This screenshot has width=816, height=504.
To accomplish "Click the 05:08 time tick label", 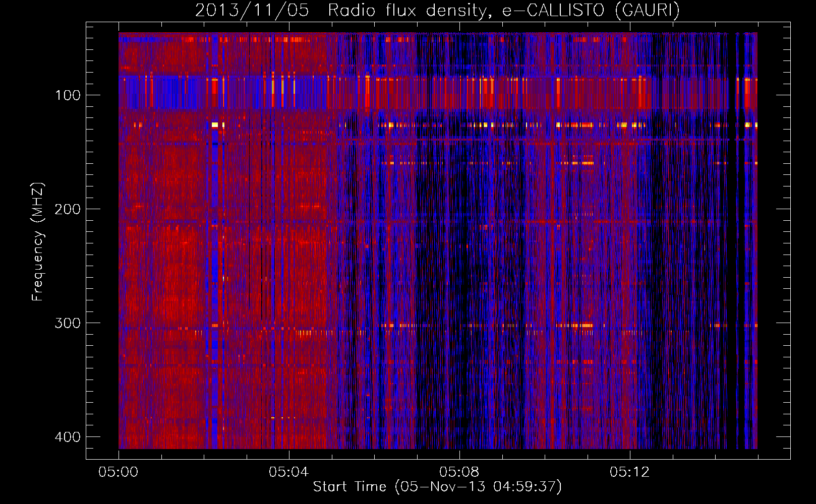I will click(459, 472).
